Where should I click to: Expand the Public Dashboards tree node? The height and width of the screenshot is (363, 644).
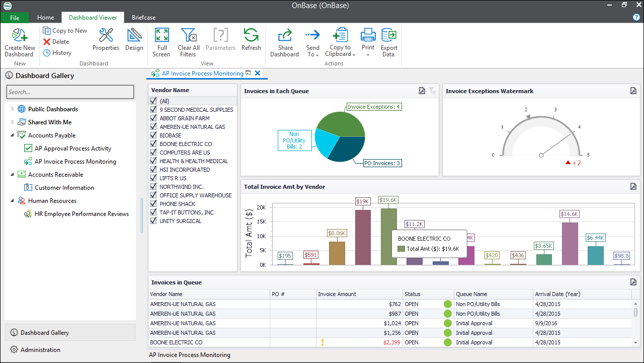tap(13, 109)
